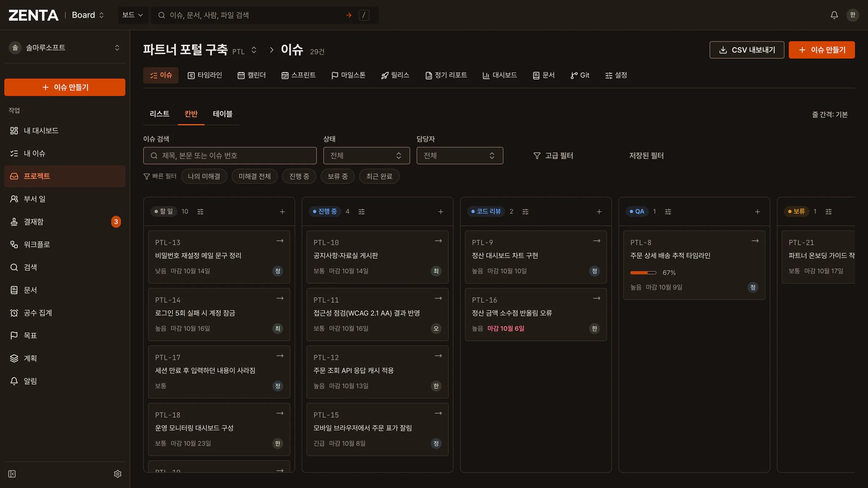Click header 이슈 만들기 button
Image resolution: width=868 pixels, height=488 pixels.
pos(822,50)
